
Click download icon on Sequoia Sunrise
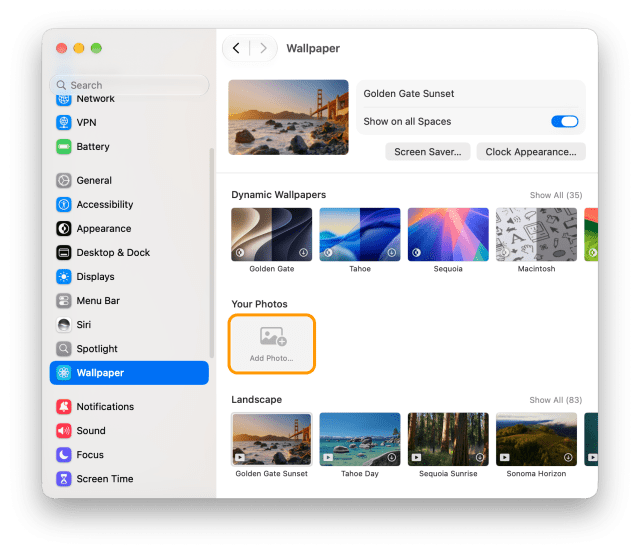(x=480, y=457)
